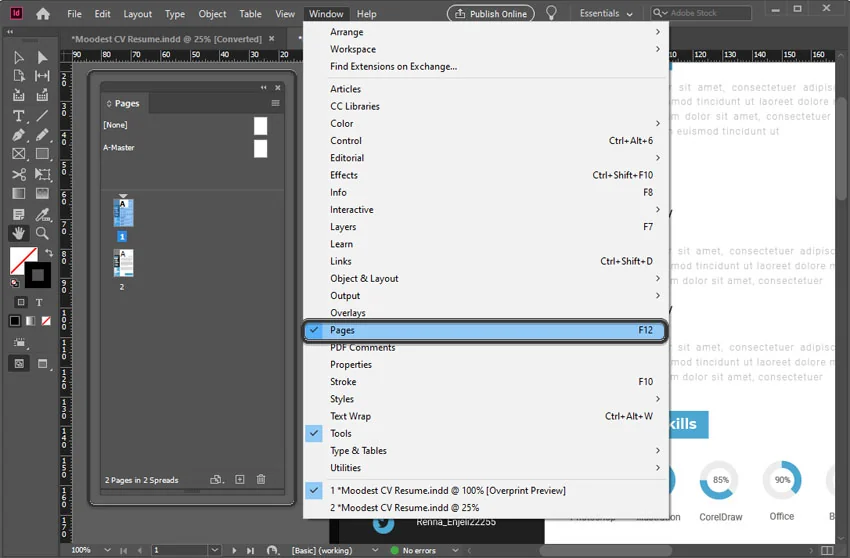
Task: Select the Page tool
Action: point(18,76)
